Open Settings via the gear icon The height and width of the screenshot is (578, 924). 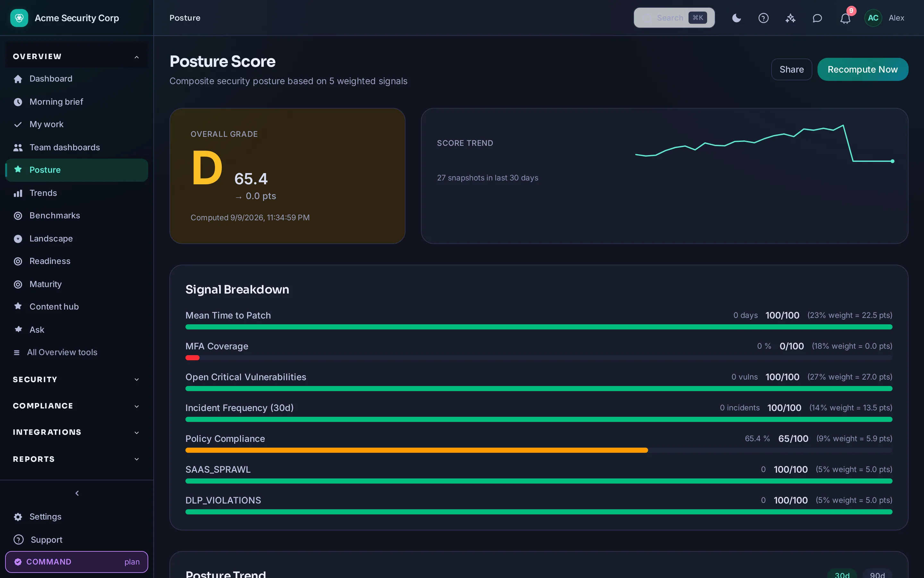click(18, 517)
